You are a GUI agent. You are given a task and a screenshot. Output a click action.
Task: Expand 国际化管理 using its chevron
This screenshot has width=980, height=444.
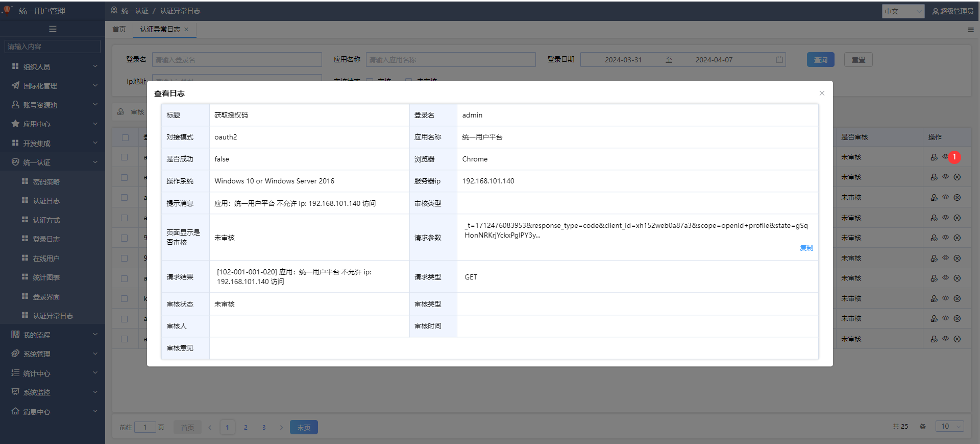(x=95, y=85)
